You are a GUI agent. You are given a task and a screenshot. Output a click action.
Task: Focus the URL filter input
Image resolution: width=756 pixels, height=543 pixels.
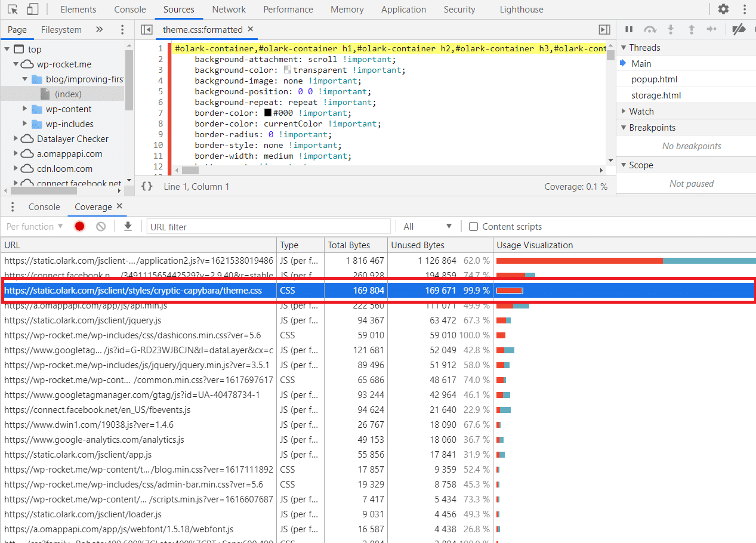tap(269, 227)
